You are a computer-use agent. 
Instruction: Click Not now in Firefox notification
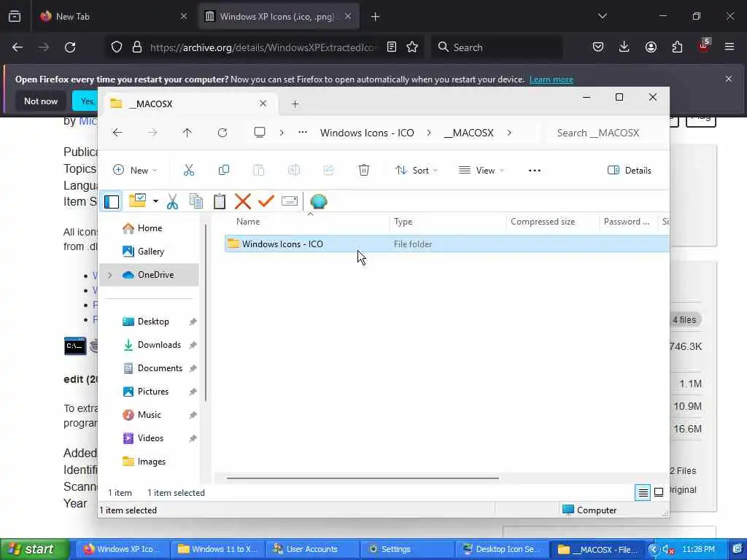tap(41, 101)
